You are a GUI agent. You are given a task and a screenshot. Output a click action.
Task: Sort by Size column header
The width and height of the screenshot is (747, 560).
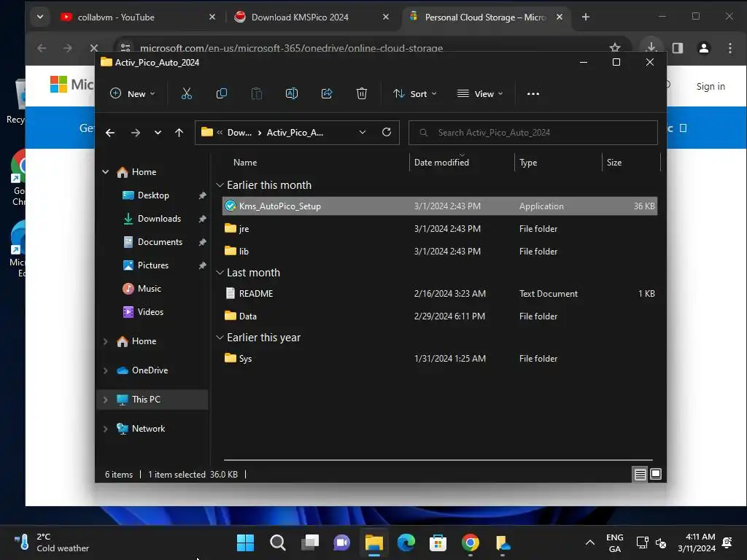[614, 163]
